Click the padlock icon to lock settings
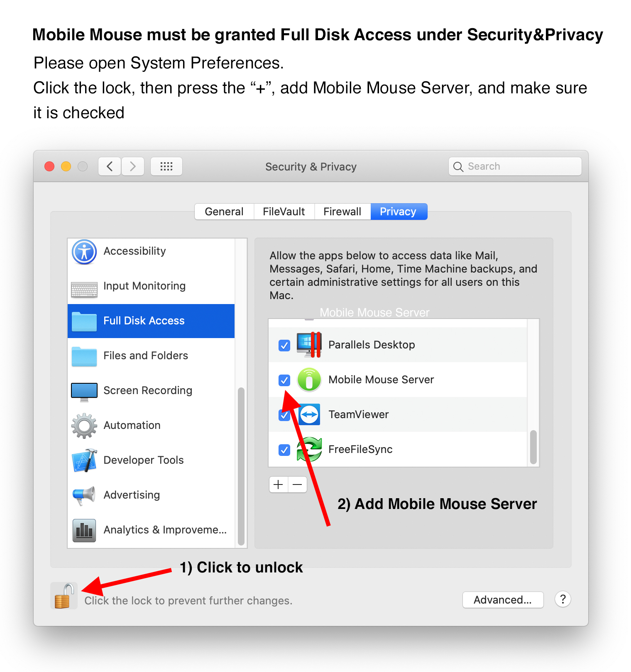The height and width of the screenshot is (672, 631). [x=64, y=596]
